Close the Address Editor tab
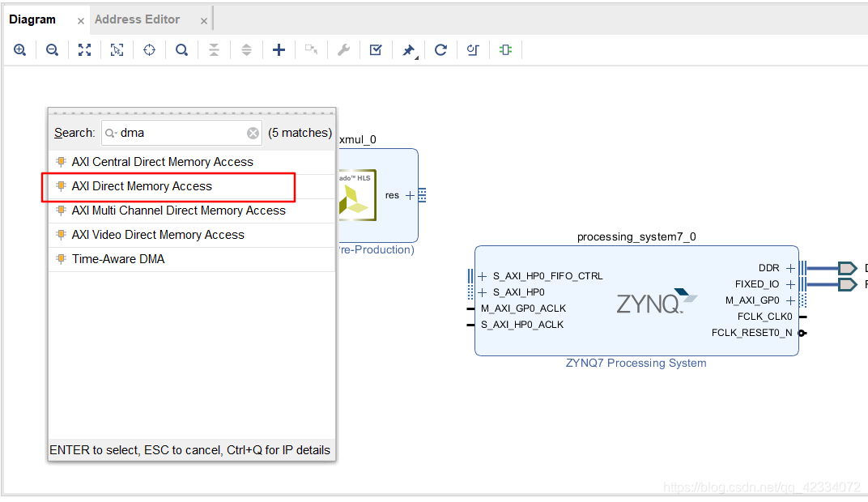The height and width of the screenshot is (502, 868). (204, 21)
